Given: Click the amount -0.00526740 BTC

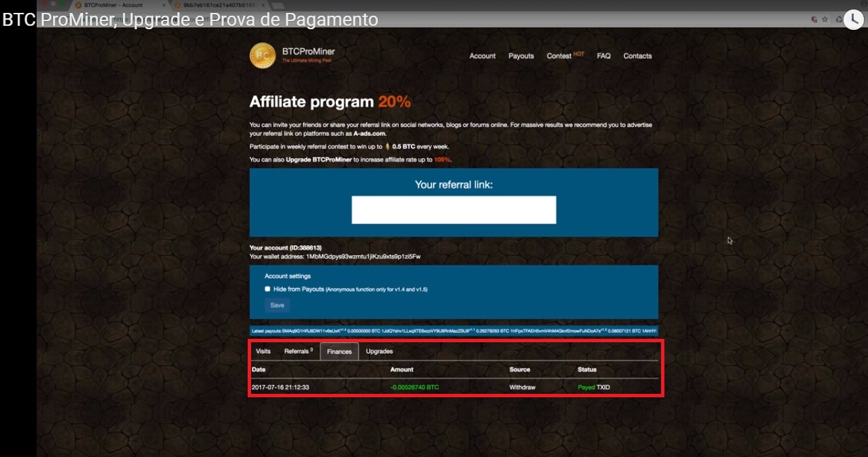Looking at the screenshot, I should pos(415,388).
